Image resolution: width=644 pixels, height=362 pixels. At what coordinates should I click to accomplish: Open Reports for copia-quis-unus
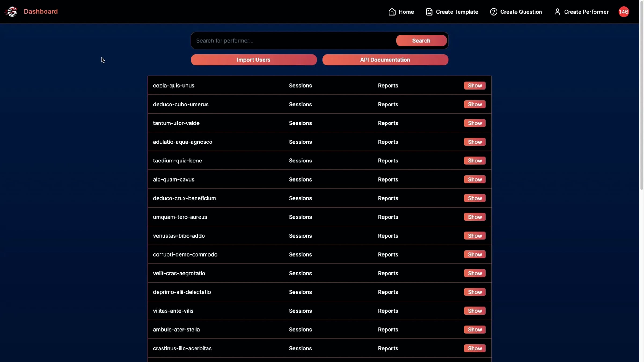(x=388, y=86)
